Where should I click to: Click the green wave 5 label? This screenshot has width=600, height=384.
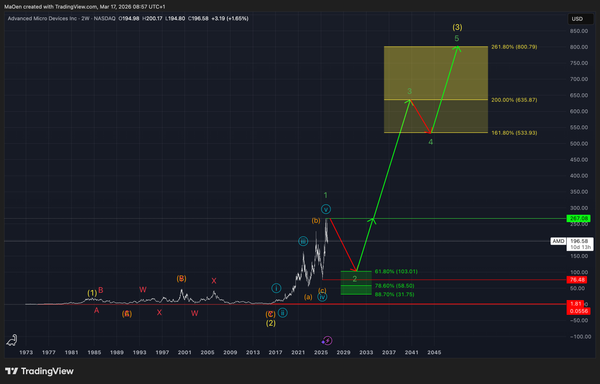point(457,38)
